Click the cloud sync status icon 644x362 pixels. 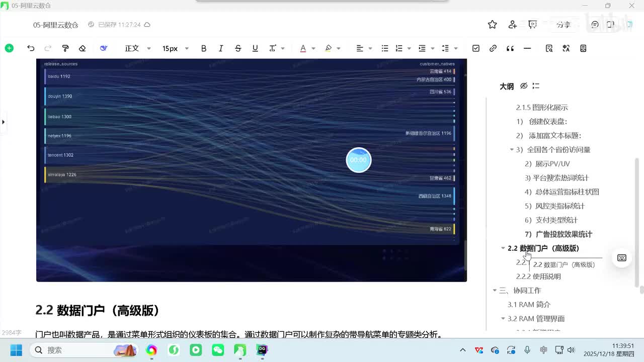tap(147, 25)
